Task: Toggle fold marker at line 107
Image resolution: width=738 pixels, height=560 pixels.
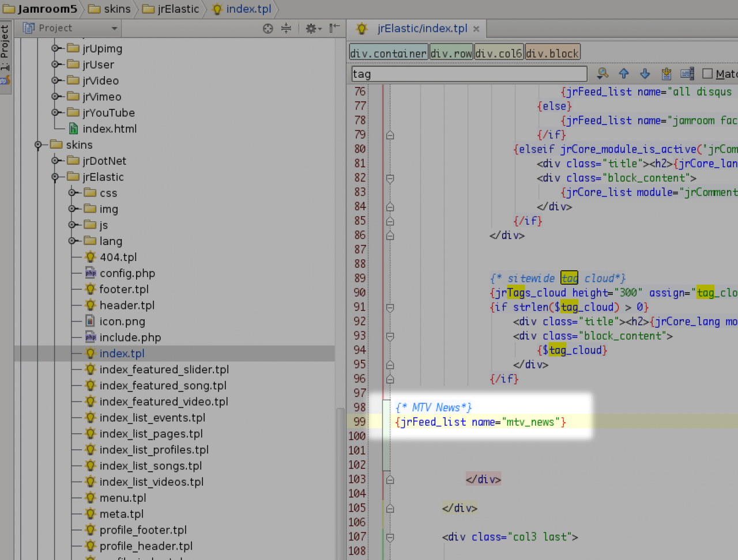Action: tap(390, 537)
